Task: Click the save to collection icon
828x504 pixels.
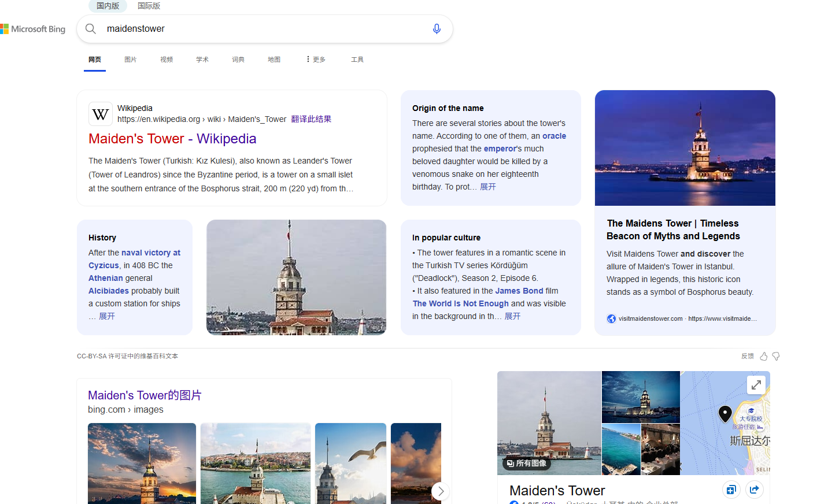Action: (731, 490)
